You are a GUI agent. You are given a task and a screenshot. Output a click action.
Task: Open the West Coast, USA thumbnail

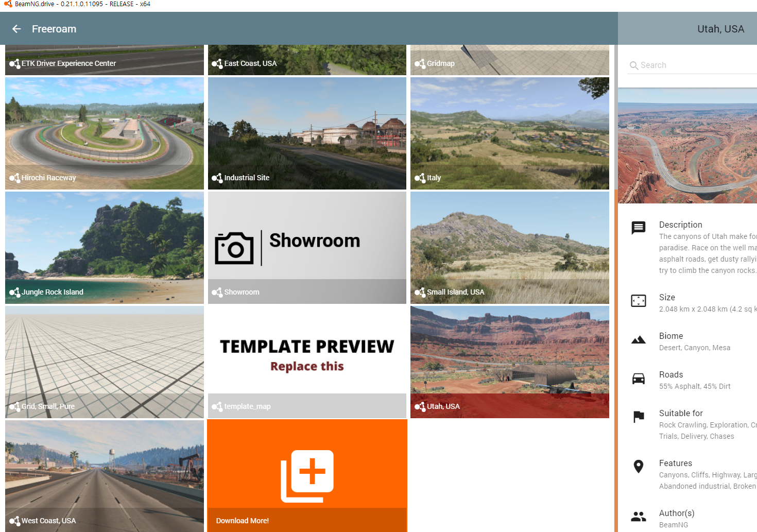click(105, 476)
